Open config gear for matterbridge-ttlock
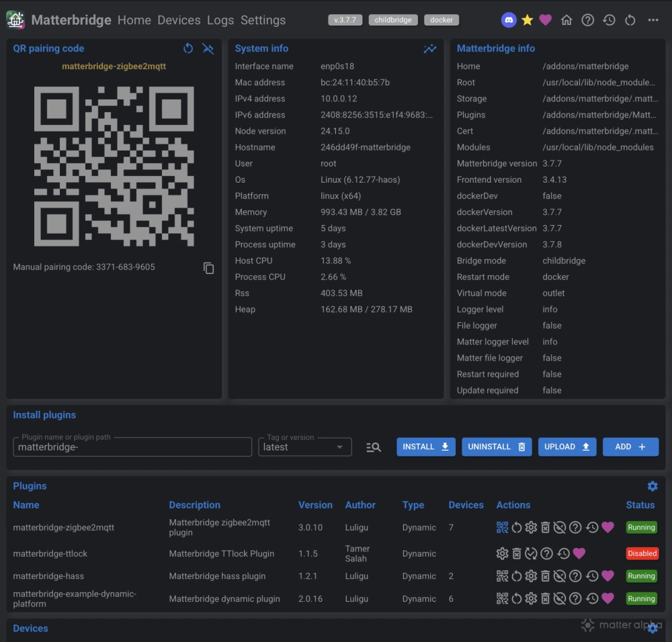 pyautogui.click(x=502, y=553)
